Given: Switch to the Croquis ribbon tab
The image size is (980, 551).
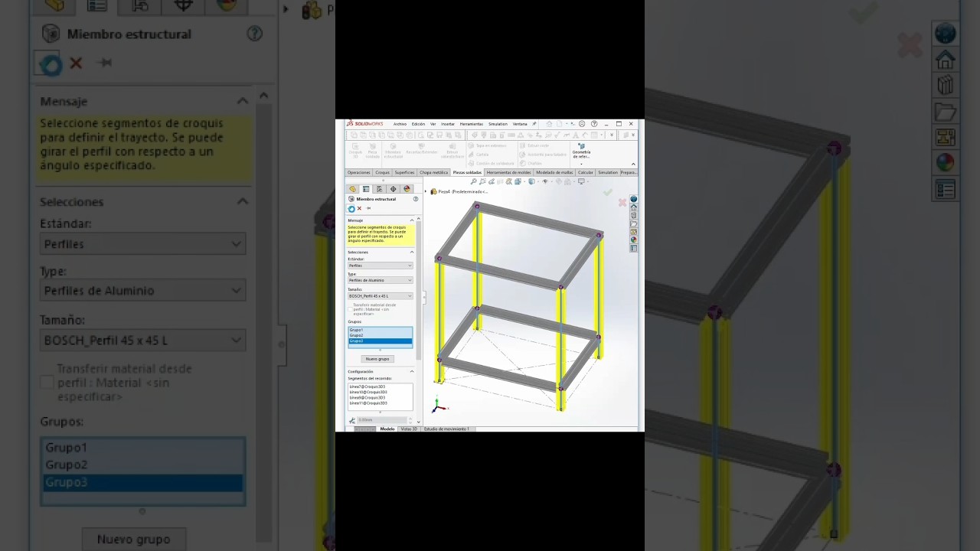Looking at the screenshot, I should [382, 172].
